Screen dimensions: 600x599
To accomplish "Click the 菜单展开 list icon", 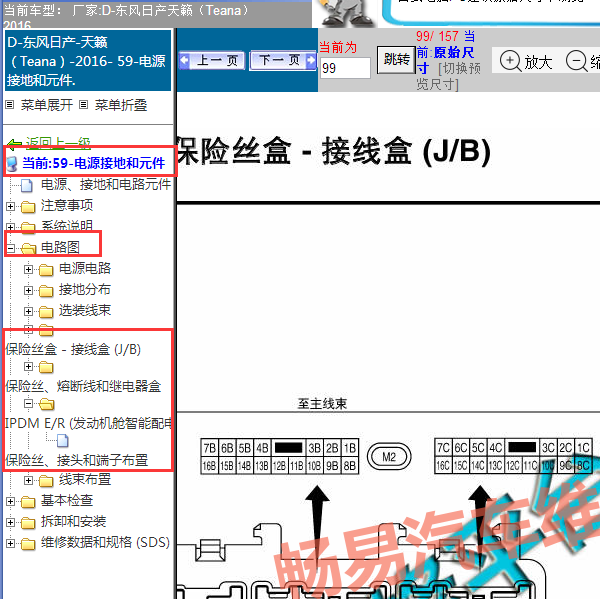I will (10, 104).
